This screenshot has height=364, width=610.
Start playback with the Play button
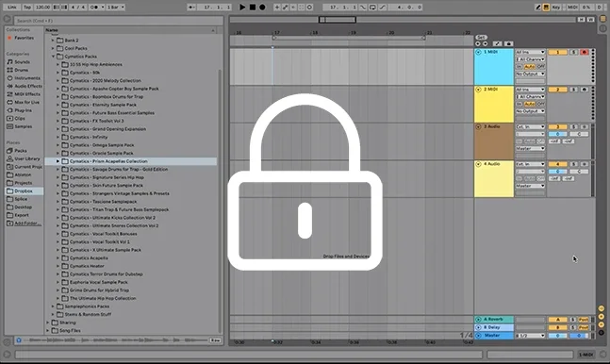coord(242,7)
